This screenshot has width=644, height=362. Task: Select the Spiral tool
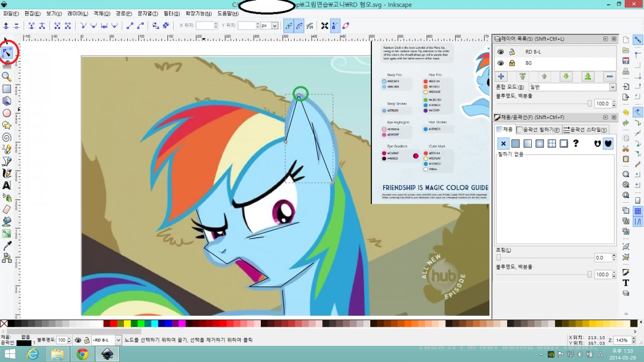click(x=7, y=137)
